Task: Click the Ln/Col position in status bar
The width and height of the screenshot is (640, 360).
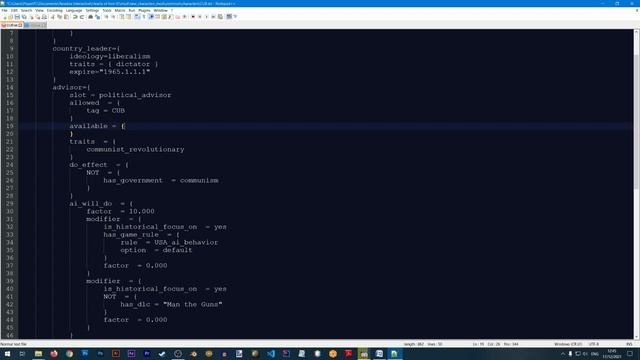Action: [x=496, y=344]
